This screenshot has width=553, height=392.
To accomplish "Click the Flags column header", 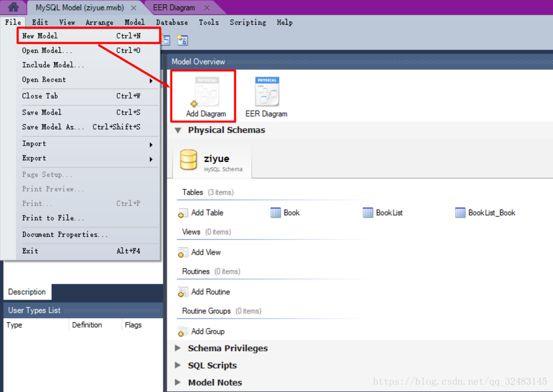I will [142, 325].
